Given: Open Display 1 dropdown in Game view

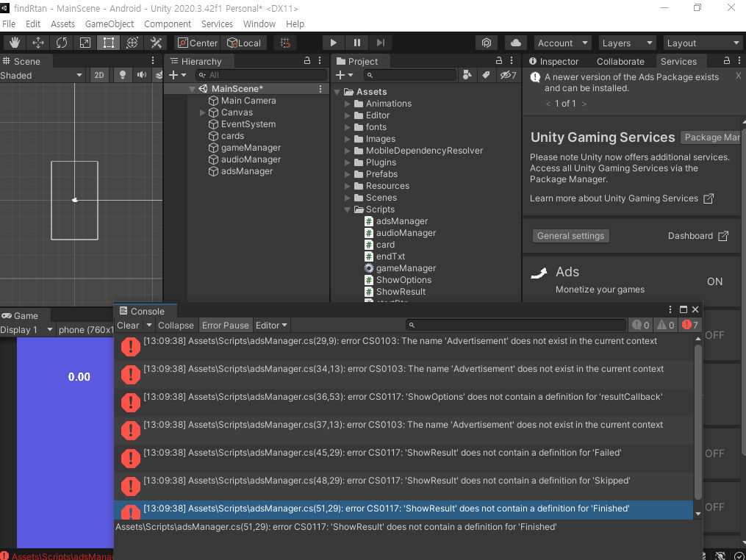Looking at the screenshot, I should point(26,330).
